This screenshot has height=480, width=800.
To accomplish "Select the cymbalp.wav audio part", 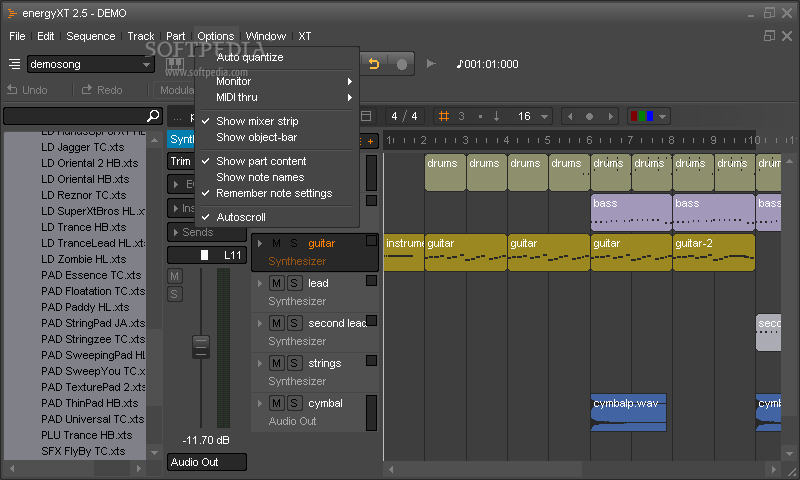I will [x=629, y=412].
